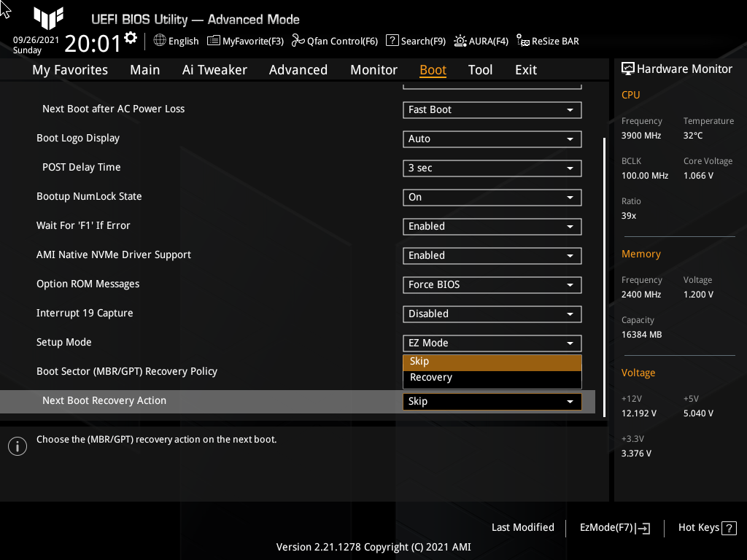Set Bootup NumLock State dropdown to Off
The height and width of the screenshot is (560, 747).
tap(491, 197)
